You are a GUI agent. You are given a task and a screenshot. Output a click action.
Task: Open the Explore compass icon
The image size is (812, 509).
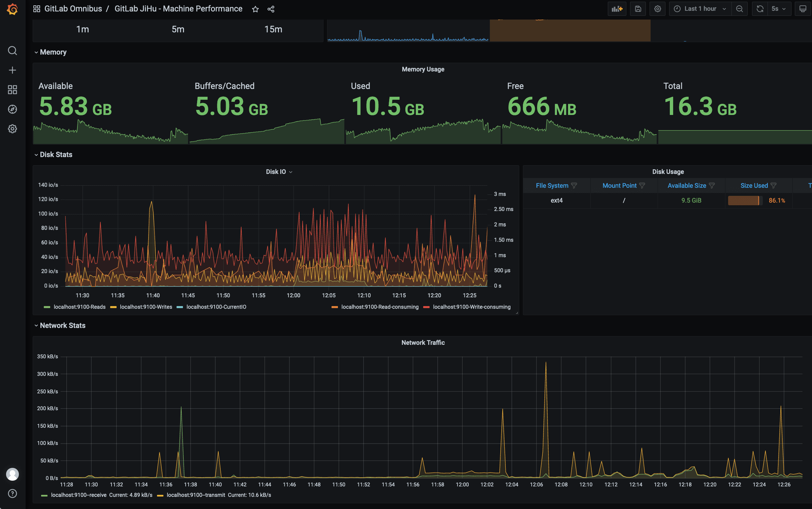(12, 109)
